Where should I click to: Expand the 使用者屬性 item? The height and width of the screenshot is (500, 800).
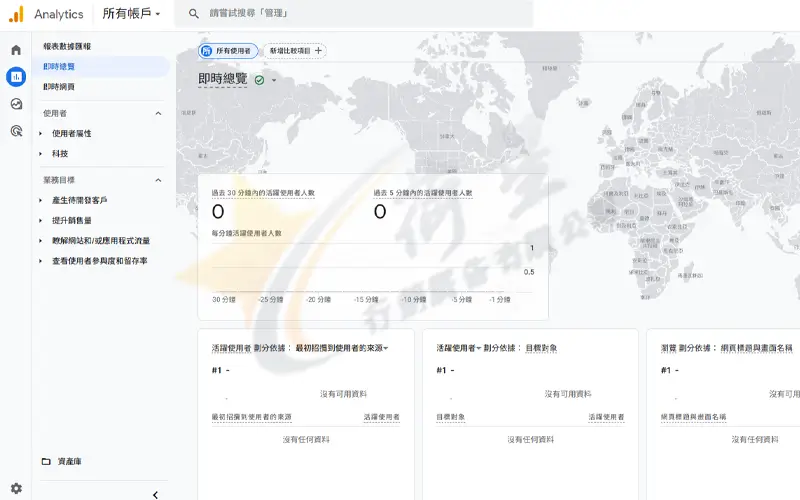[x=40, y=134]
